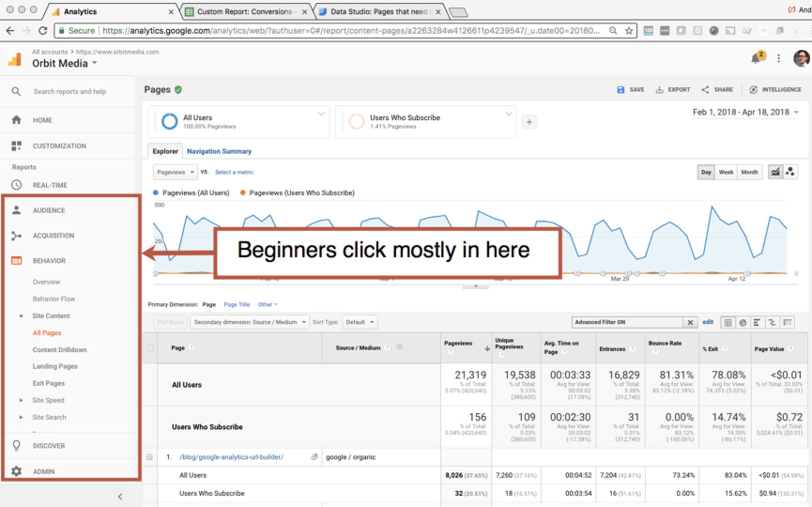Open the Real-Time reports clock icon
This screenshot has width=812, height=507.
pos(16,185)
